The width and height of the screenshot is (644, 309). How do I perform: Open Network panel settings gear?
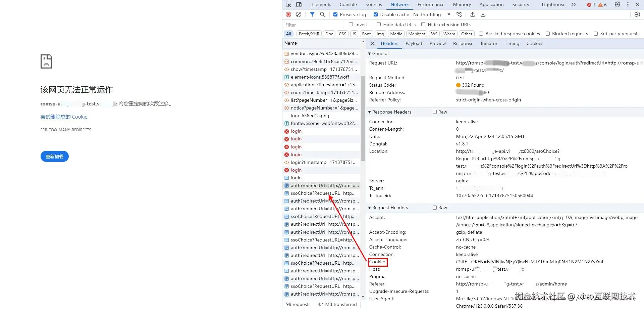pos(637,14)
